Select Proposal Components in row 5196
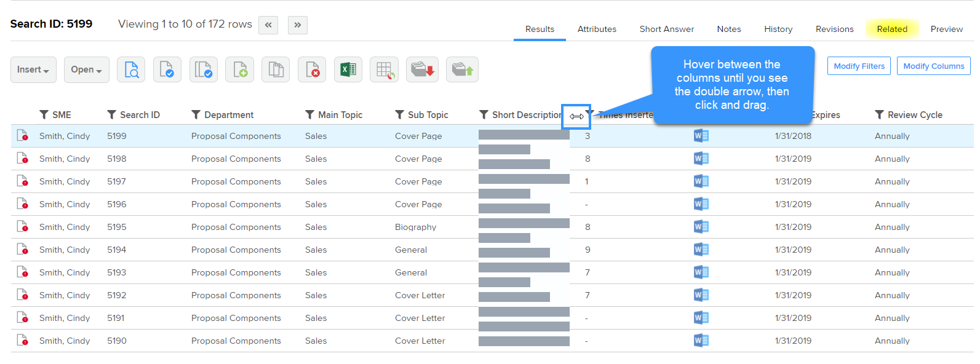The image size is (980, 364). [x=236, y=204]
